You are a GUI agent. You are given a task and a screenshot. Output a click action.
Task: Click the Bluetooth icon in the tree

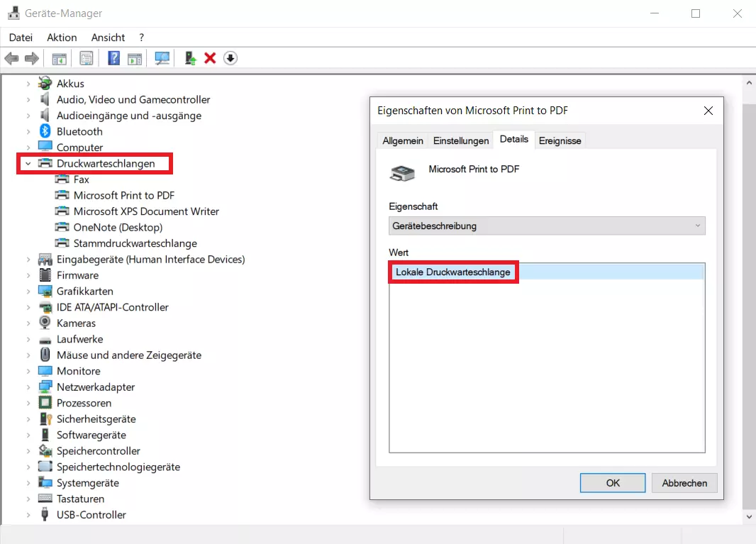click(x=45, y=131)
